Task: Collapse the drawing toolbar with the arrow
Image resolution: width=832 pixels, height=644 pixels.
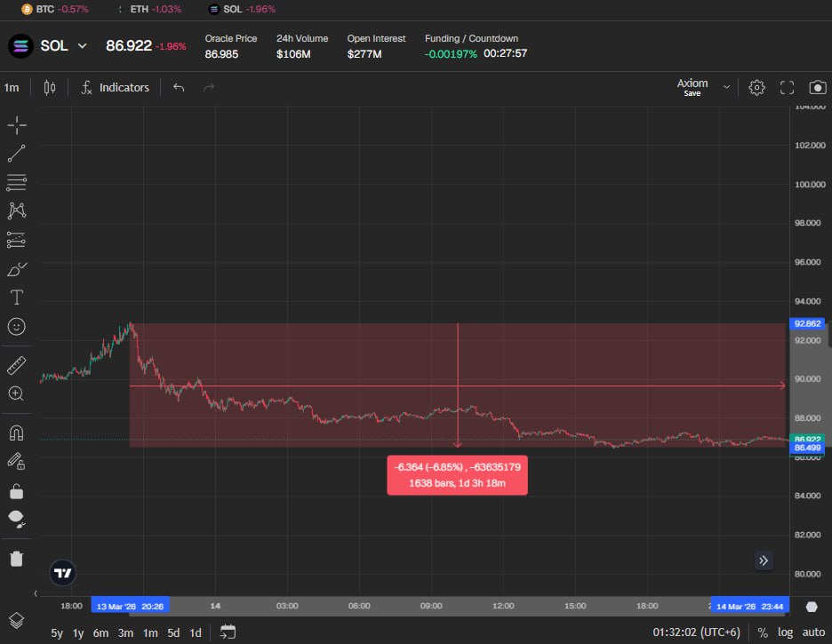Action: (36, 593)
